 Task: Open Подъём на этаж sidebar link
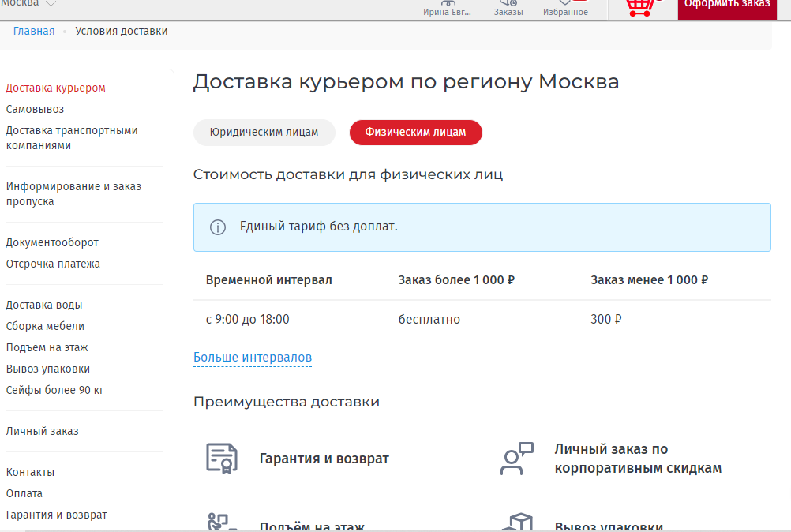pyautogui.click(x=47, y=347)
